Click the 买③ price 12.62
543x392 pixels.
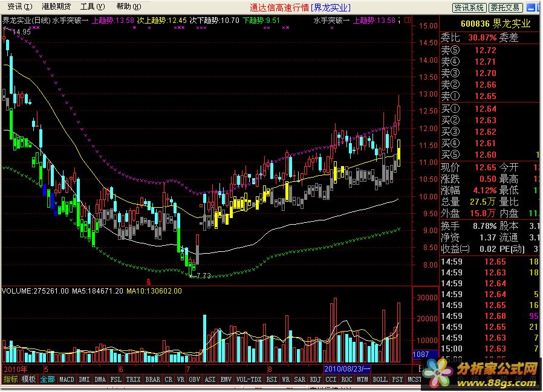(x=486, y=132)
